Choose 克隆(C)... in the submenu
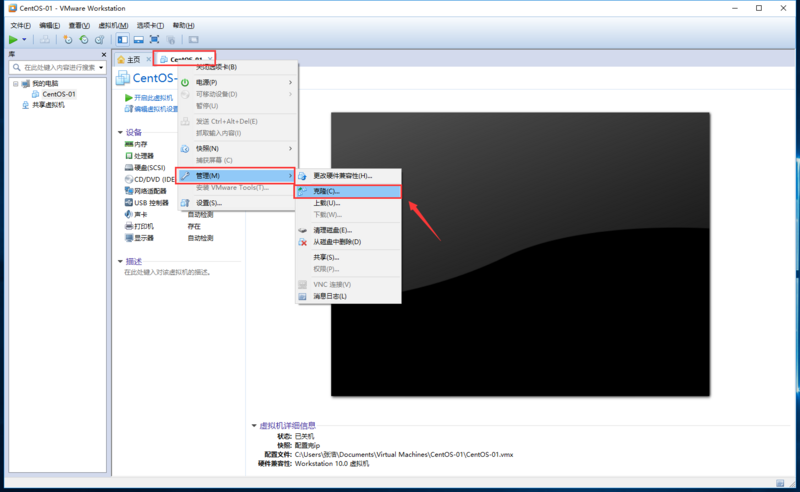Screen dimensions: 800x492 [348, 191]
